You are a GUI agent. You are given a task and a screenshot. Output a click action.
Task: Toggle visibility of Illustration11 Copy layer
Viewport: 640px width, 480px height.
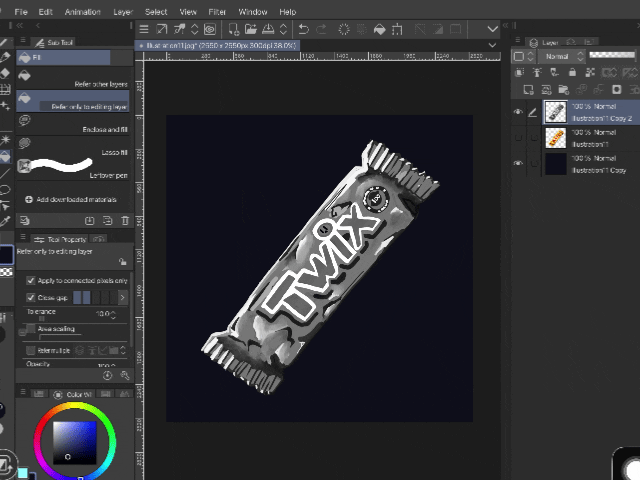pos(518,164)
